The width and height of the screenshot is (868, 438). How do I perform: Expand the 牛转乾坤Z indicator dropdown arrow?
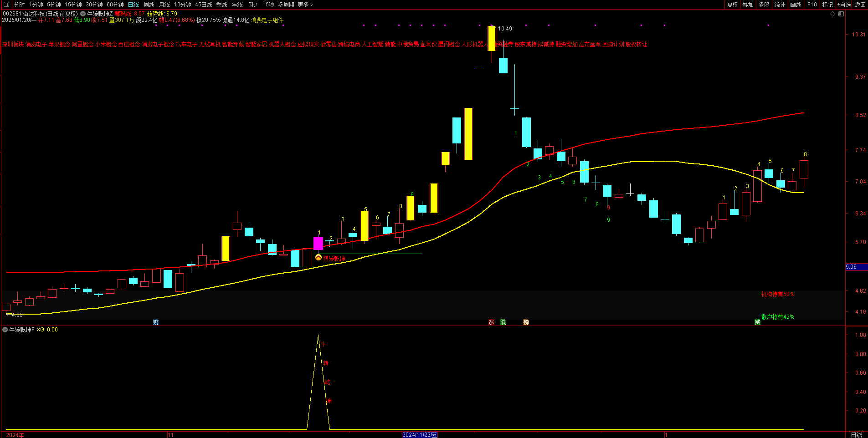tap(83, 14)
